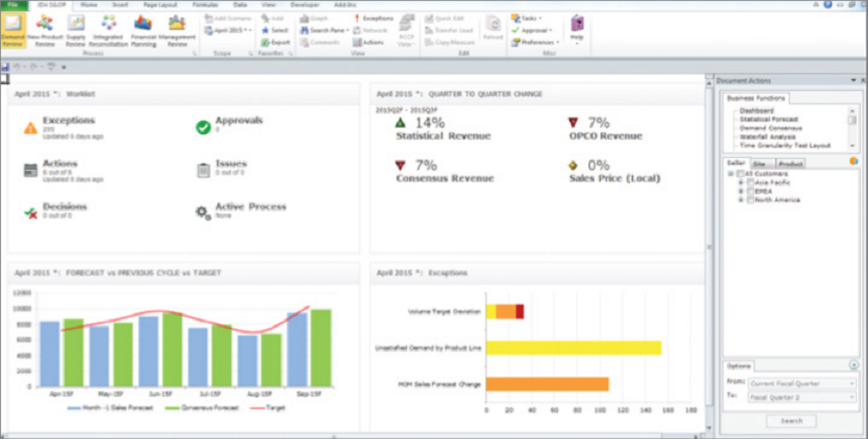Screen dimensions: 868x439
Task: Tick the EMEA customer checkbox
Action: (x=750, y=191)
